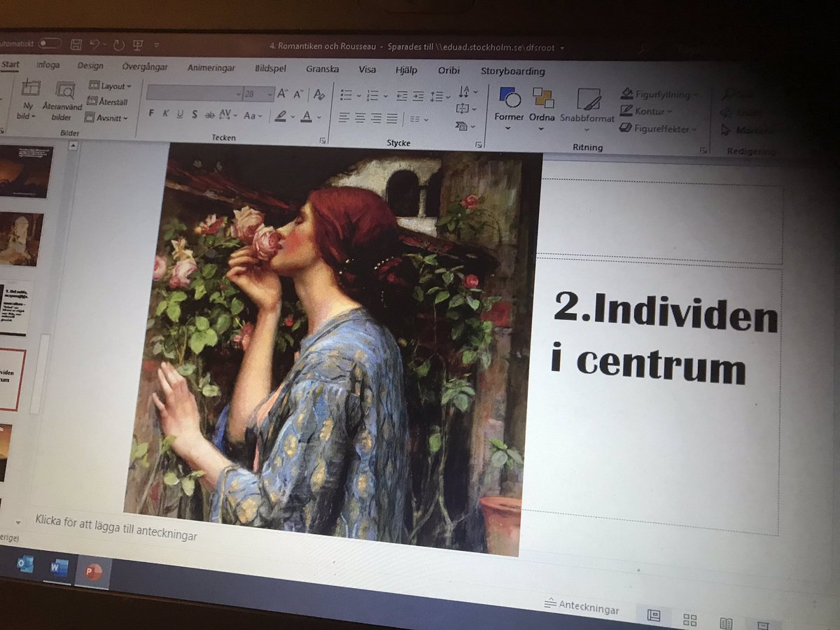Toggle underline (U) formatting

click(x=180, y=114)
